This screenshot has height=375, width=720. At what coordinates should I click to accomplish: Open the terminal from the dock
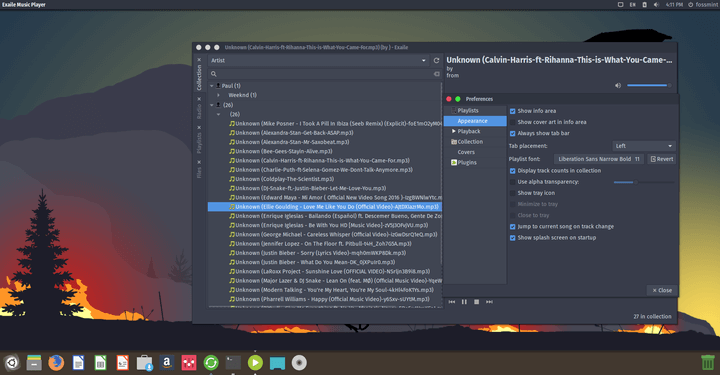coord(233,363)
